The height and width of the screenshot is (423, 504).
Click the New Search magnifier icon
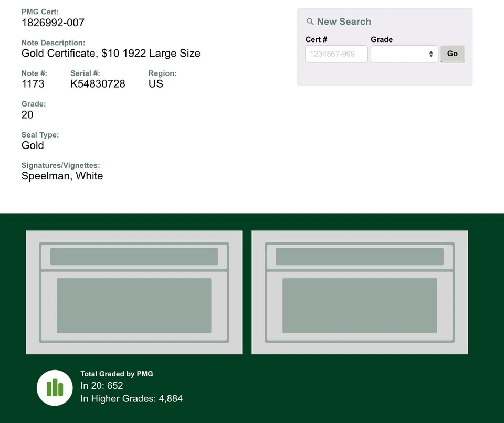point(310,22)
